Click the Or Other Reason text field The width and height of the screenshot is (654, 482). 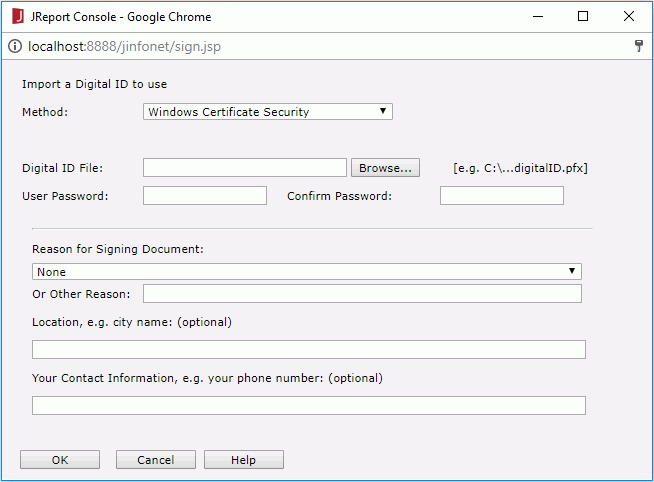point(362,294)
